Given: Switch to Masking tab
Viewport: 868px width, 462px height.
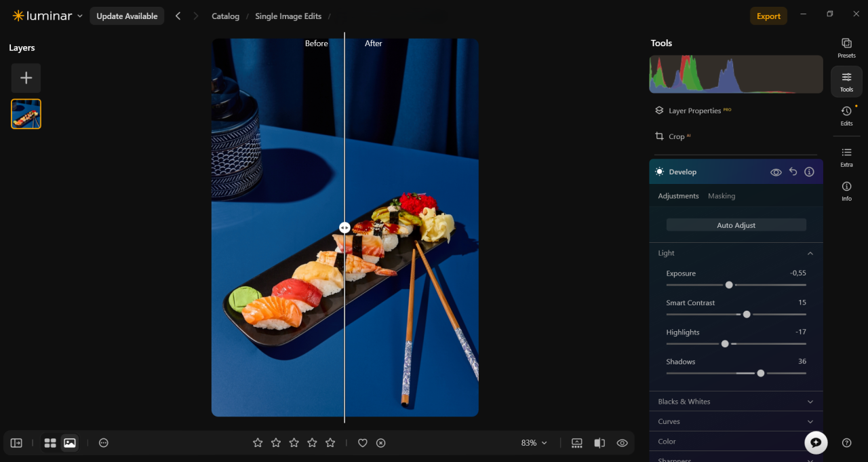Looking at the screenshot, I should click(722, 196).
